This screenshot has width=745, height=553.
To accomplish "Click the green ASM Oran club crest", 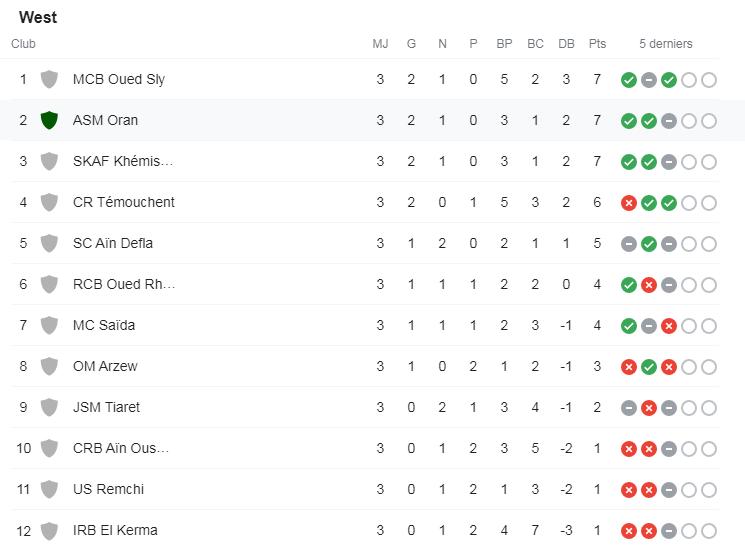I will [49, 121].
